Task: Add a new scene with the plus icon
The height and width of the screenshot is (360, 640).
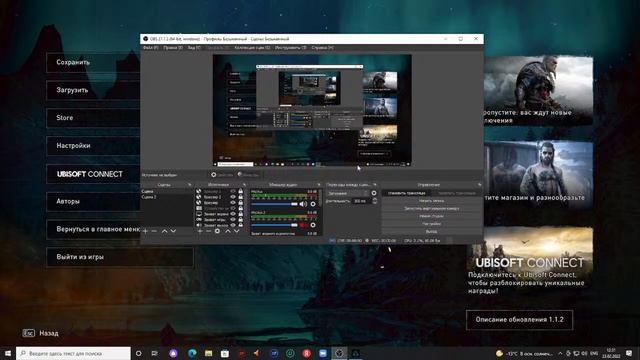Action: point(145,231)
